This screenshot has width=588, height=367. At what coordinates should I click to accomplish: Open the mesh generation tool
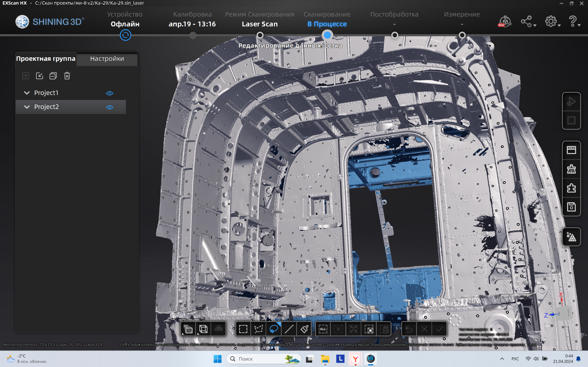coord(571,237)
